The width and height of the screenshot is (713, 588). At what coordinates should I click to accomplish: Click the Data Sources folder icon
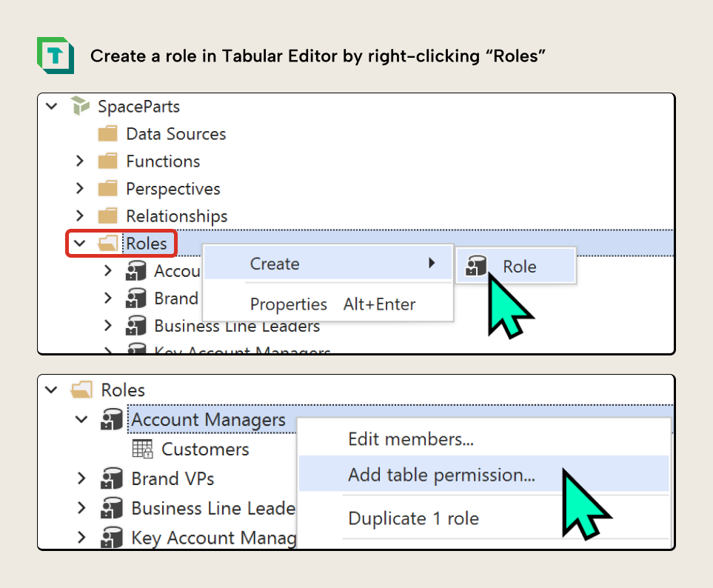tap(107, 134)
